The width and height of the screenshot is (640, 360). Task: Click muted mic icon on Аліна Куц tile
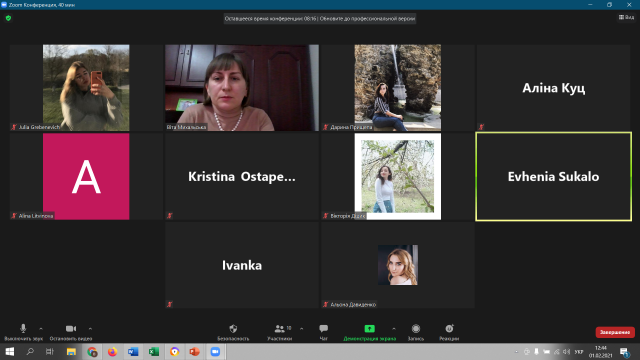coord(481,127)
